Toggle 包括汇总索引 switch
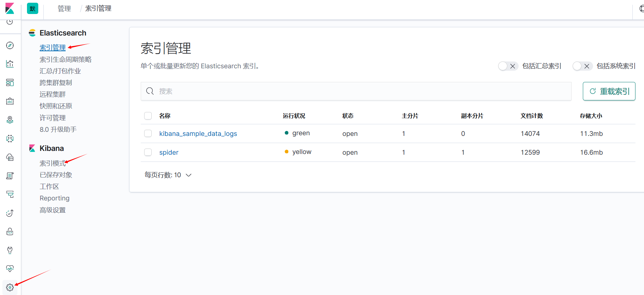This screenshot has width=644, height=295. (x=508, y=66)
